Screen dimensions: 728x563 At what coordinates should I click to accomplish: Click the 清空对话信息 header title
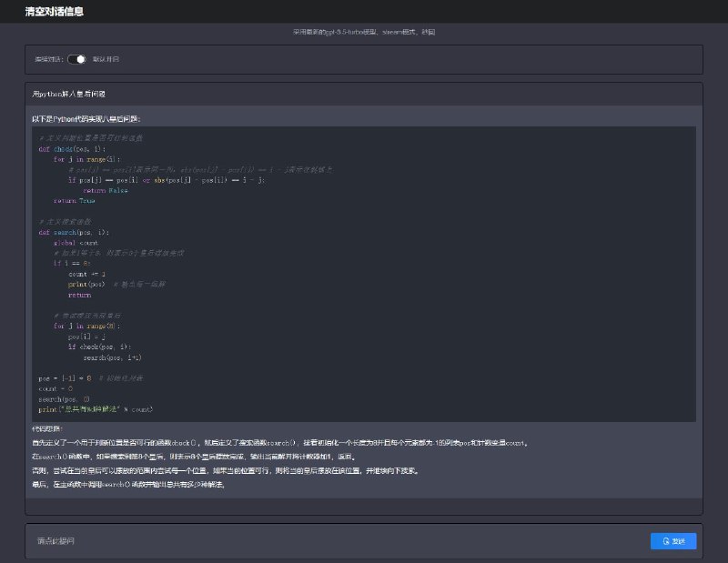(56, 11)
